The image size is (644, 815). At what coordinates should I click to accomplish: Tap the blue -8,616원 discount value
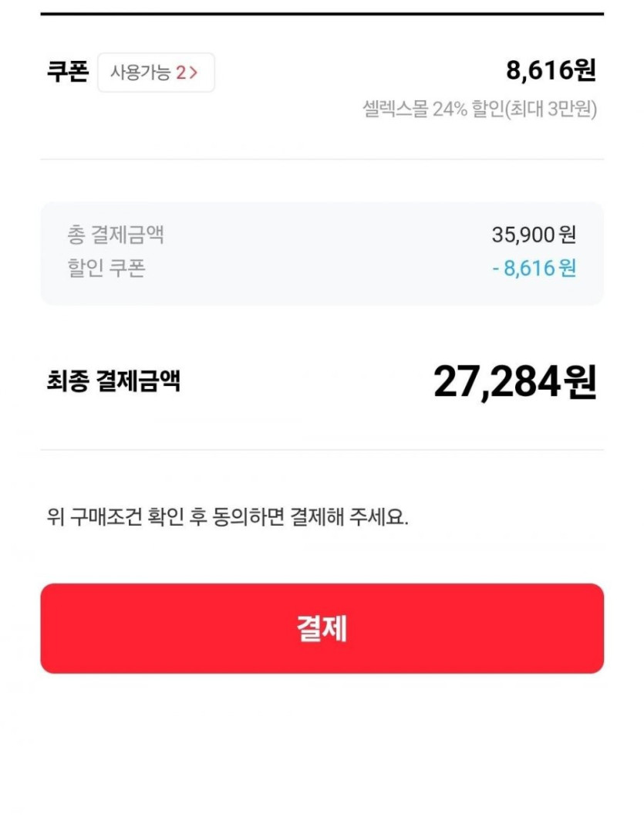tap(534, 268)
